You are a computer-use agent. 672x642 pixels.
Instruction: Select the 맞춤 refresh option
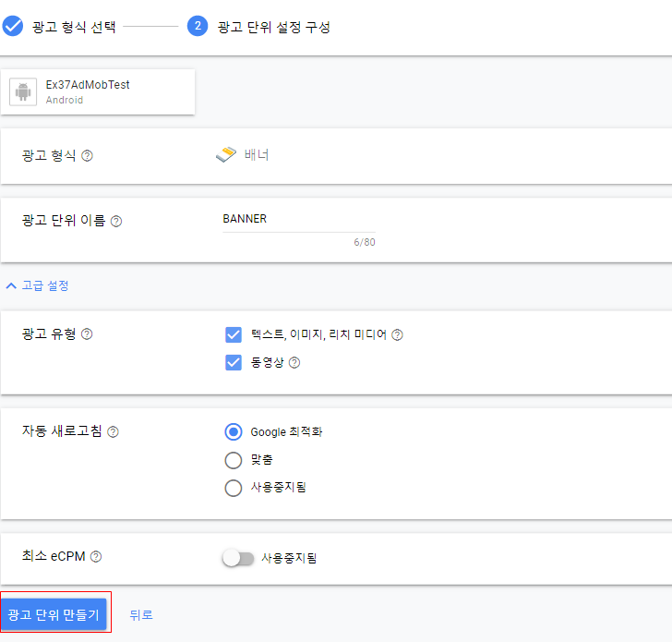(x=234, y=460)
